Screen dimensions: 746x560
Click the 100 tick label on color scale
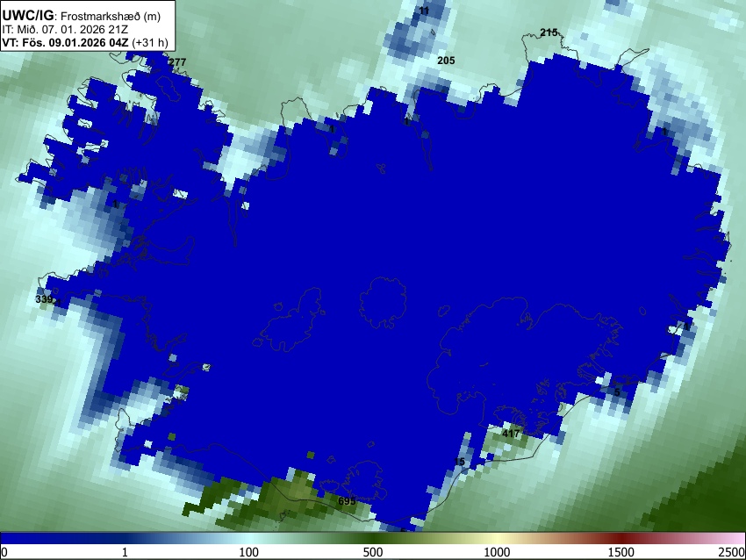[x=249, y=552]
